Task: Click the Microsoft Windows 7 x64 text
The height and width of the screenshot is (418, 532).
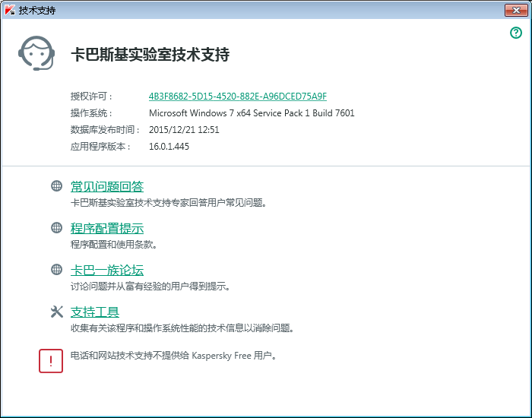Action: [x=252, y=113]
